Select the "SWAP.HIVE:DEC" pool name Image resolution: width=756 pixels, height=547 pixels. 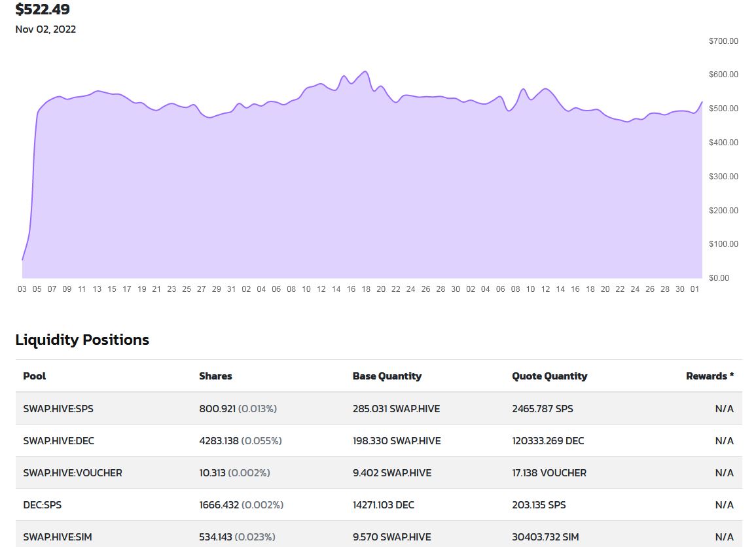59,440
